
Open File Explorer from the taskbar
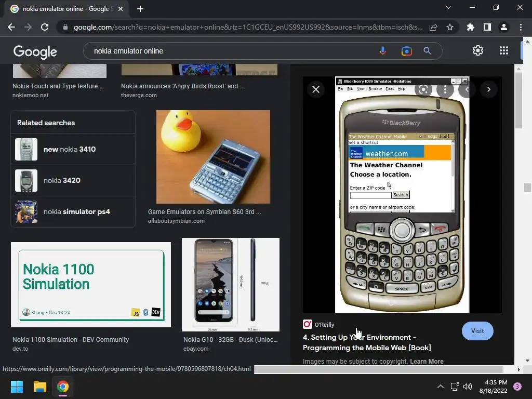pos(39,387)
